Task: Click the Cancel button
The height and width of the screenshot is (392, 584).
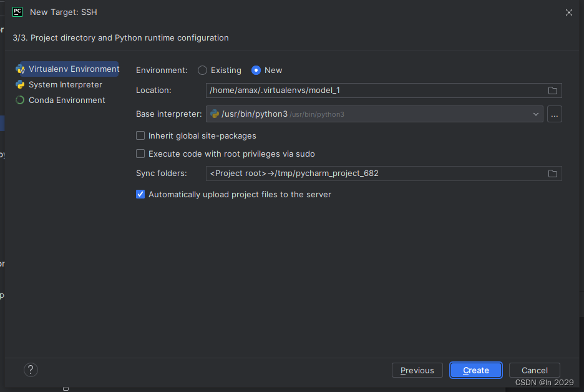Action: tap(535, 370)
